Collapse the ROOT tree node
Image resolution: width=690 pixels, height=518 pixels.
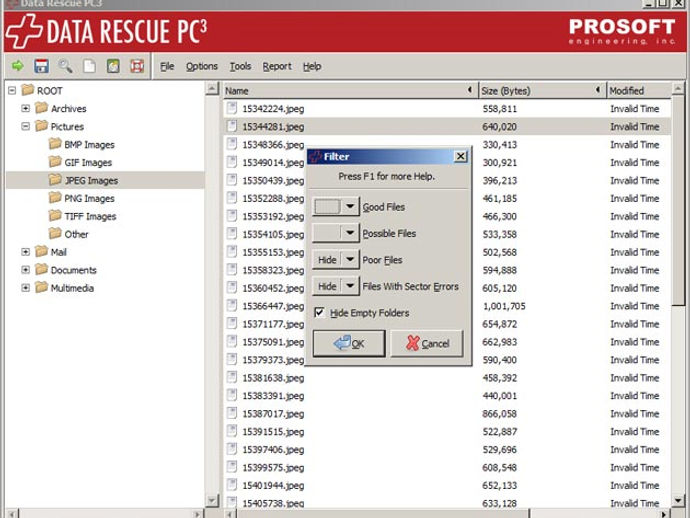[12, 91]
